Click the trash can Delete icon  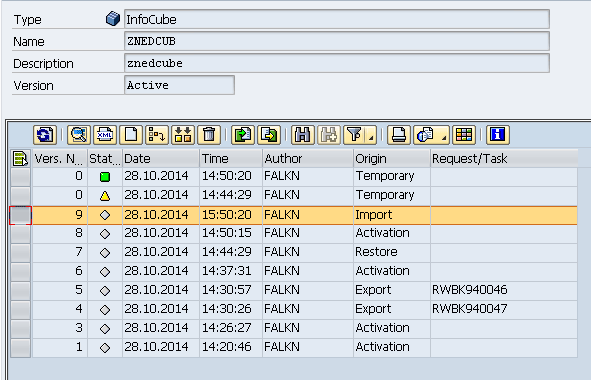coord(209,135)
